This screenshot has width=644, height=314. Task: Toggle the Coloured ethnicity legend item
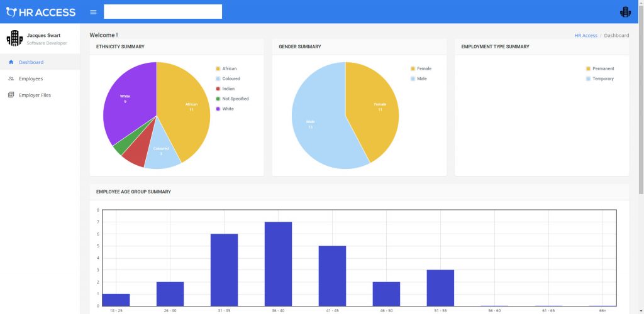pos(228,78)
